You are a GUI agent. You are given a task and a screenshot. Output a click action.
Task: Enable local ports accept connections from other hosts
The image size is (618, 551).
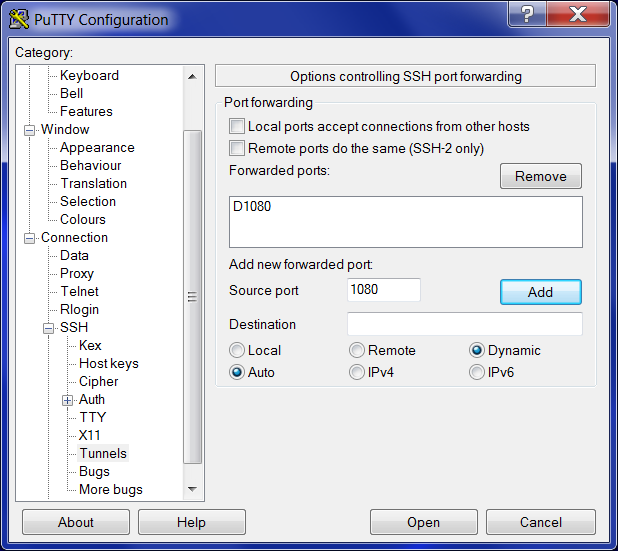(x=237, y=127)
